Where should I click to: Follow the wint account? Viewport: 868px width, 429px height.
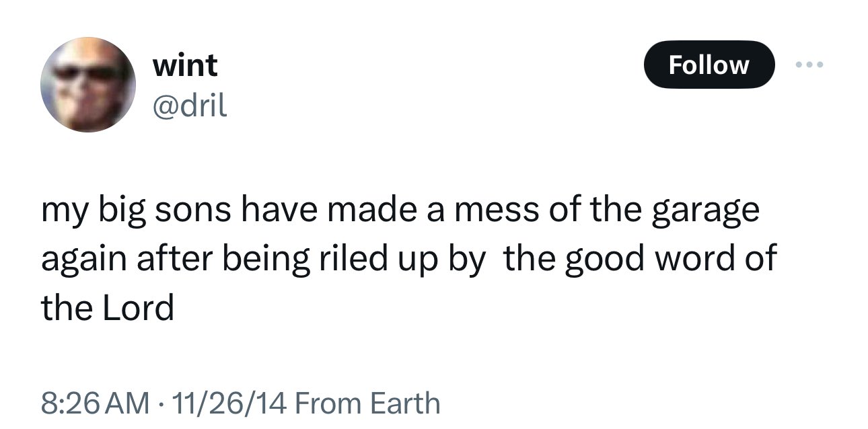[x=709, y=65]
